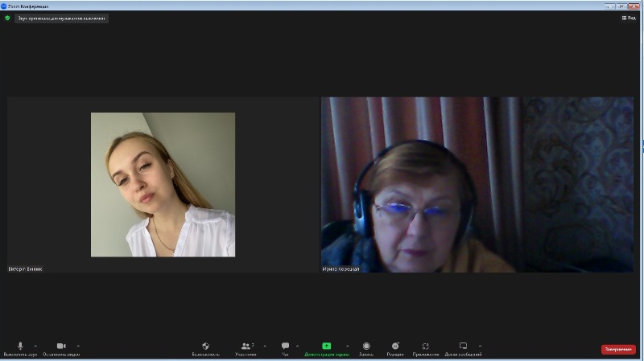Open the Security shield menu
This screenshot has height=361, width=644.
tap(206, 349)
